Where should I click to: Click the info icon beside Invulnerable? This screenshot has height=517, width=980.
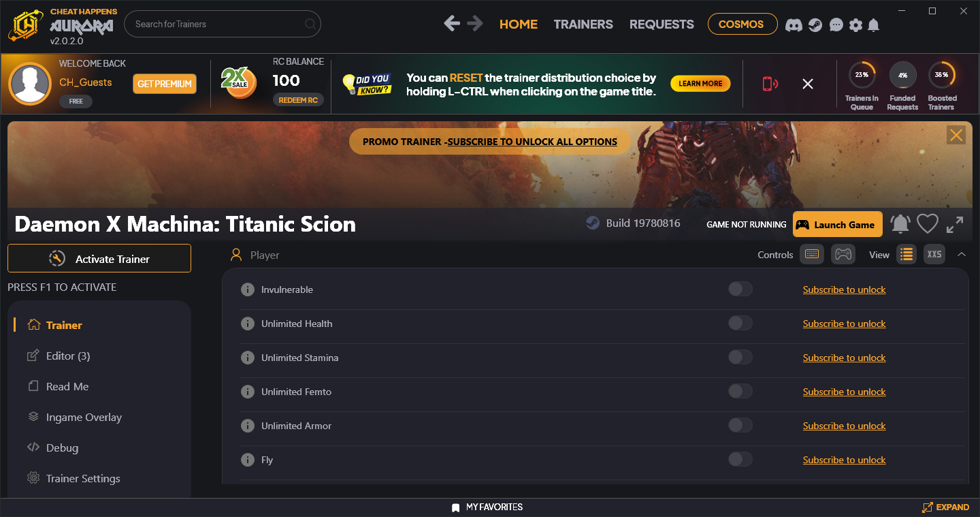point(248,289)
